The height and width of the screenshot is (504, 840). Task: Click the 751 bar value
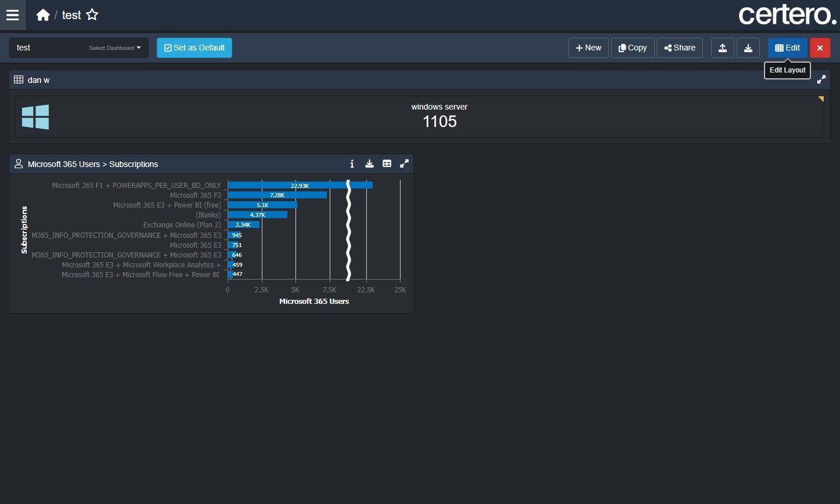237,245
